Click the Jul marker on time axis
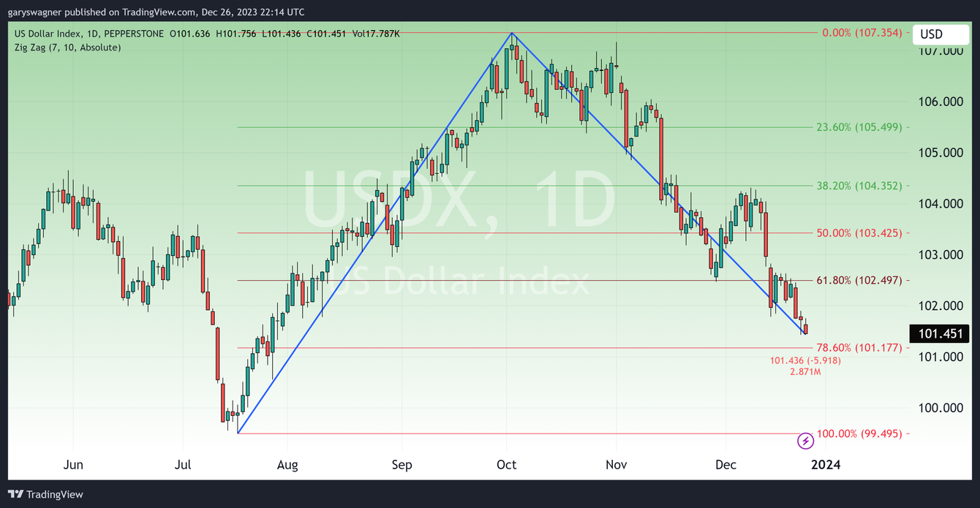The height and width of the screenshot is (508, 980). (x=183, y=465)
